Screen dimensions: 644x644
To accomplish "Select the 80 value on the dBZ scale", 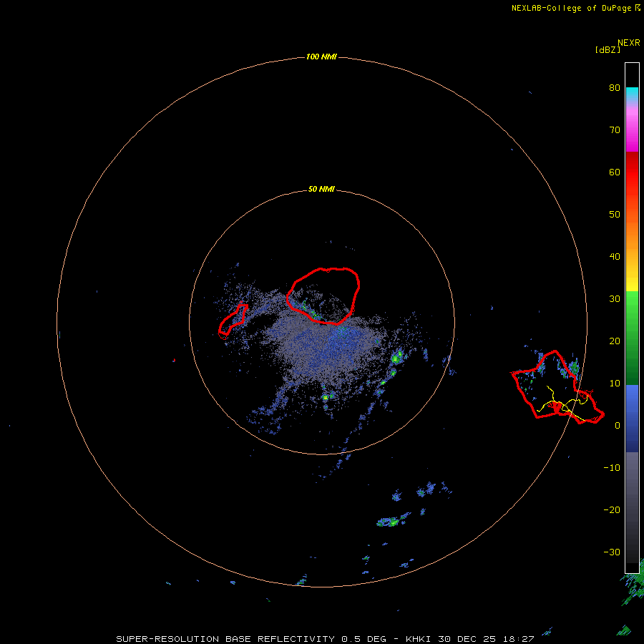I will 615,87.
